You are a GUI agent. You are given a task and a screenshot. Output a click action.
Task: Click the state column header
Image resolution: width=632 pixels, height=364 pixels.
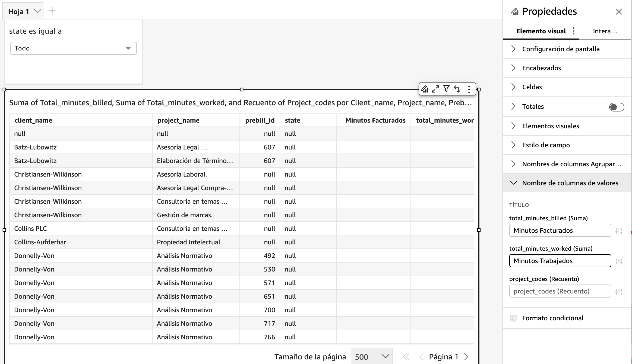[x=308, y=120]
